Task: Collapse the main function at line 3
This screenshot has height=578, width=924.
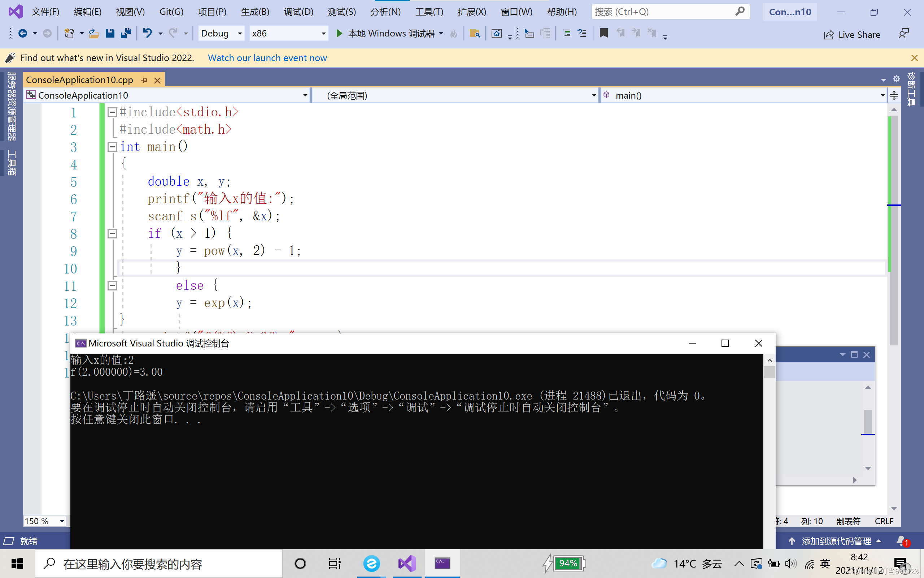Action: point(112,147)
